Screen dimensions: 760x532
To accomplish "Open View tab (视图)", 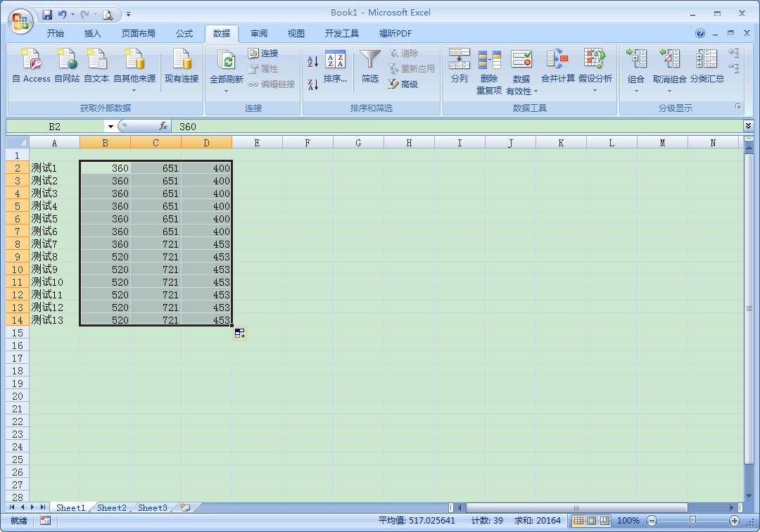I will (296, 34).
